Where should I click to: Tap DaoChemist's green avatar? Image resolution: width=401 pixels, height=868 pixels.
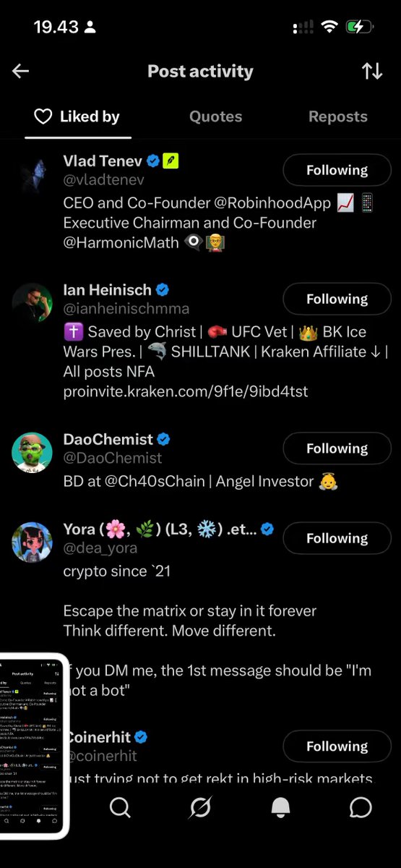[32, 452]
